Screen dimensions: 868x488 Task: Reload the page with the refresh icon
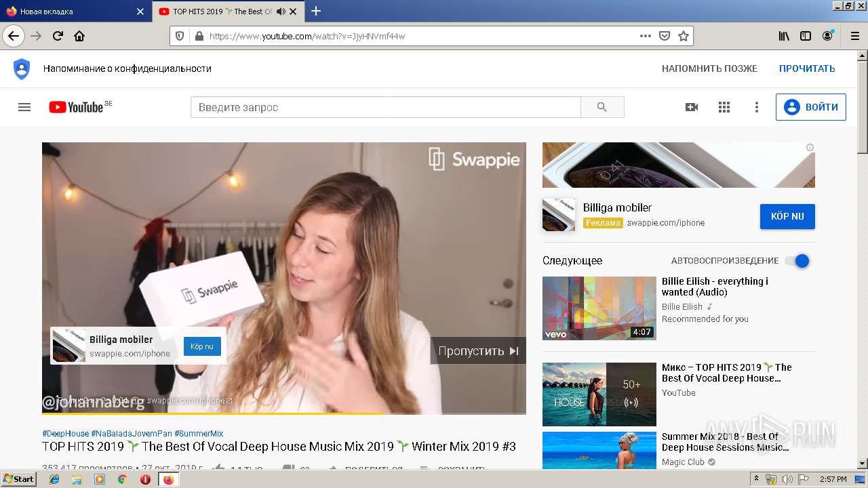coord(58,36)
